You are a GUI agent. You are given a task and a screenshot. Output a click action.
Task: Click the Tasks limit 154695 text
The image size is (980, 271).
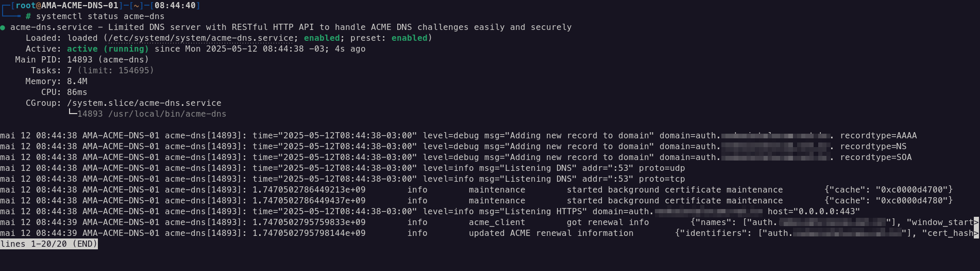click(116, 71)
